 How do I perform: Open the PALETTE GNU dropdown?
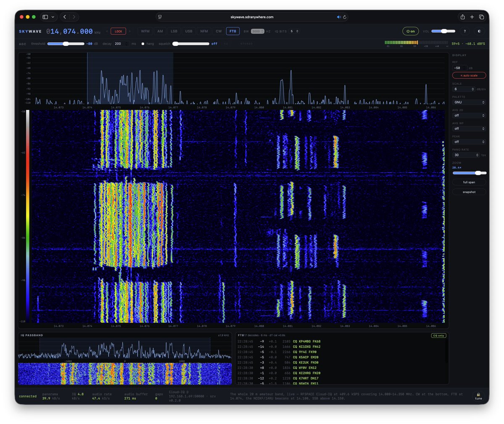(x=469, y=102)
